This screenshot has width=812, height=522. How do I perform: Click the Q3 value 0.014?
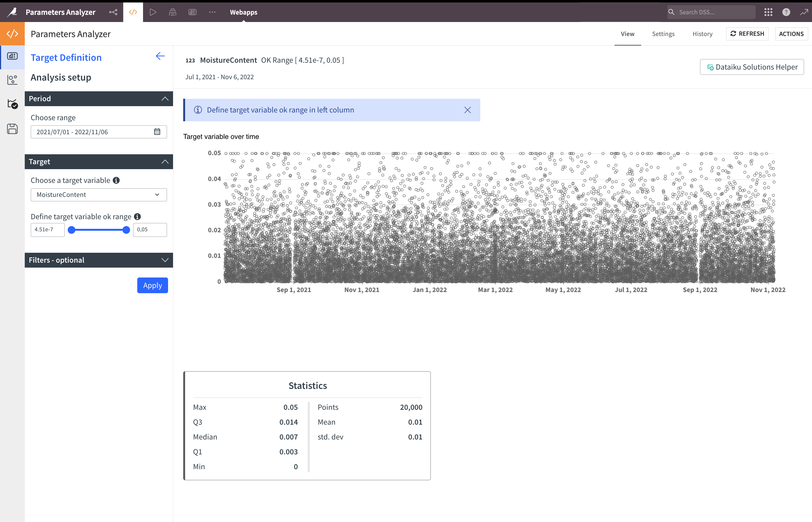tap(289, 422)
